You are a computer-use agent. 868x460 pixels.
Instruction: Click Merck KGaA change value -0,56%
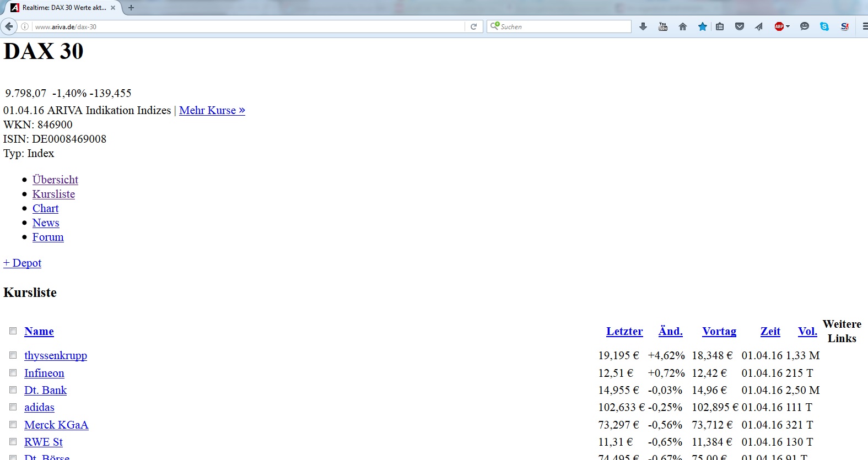pyautogui.click(x=665, y=425)
